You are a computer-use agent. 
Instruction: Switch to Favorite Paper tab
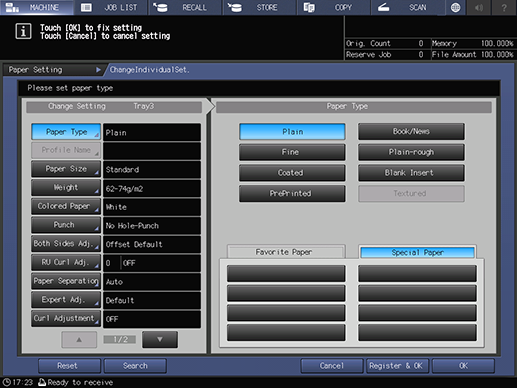click(286, 252)
